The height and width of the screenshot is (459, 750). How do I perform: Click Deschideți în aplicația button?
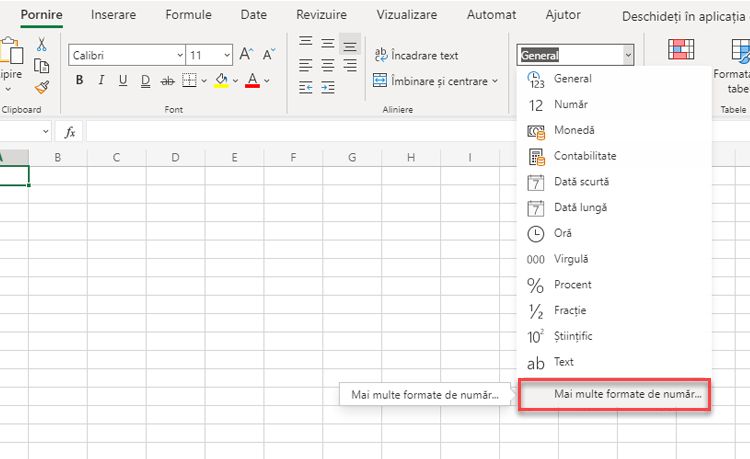[685, 17]
